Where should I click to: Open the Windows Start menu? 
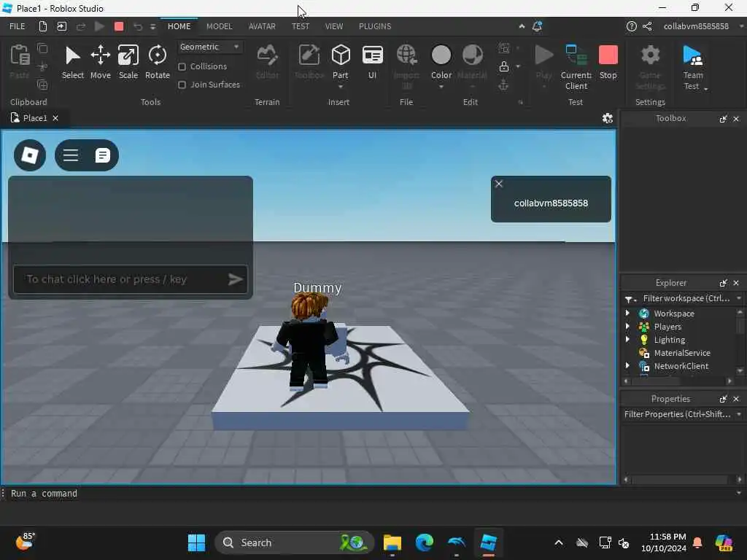click(196, 542)
